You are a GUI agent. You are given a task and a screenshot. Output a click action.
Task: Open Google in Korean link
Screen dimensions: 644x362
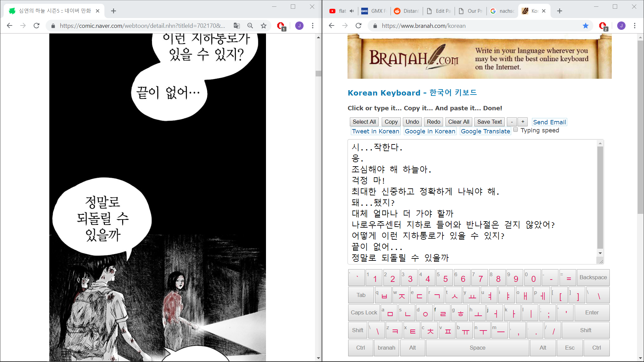tap(430, 131)
